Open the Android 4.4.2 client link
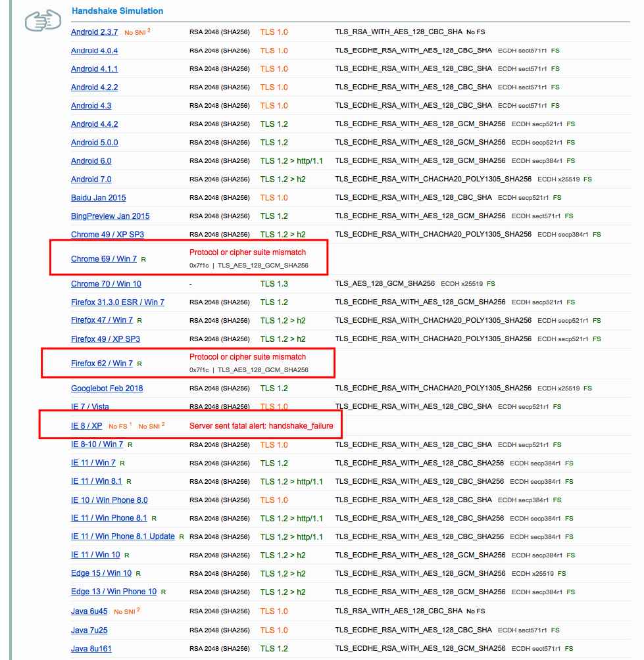This screenshot has height=660, width=644. [94, 124]
